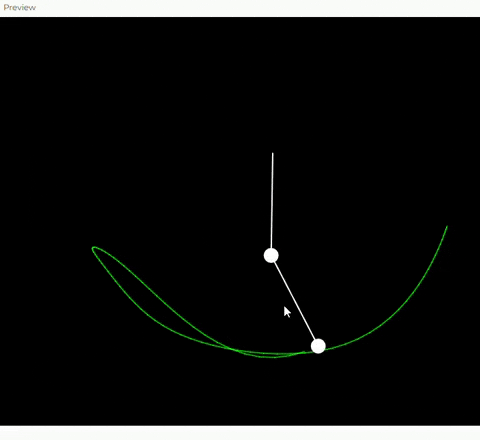480x440 pixels.
Task: Click the light bar below the canvas
Action: [240, 433]
